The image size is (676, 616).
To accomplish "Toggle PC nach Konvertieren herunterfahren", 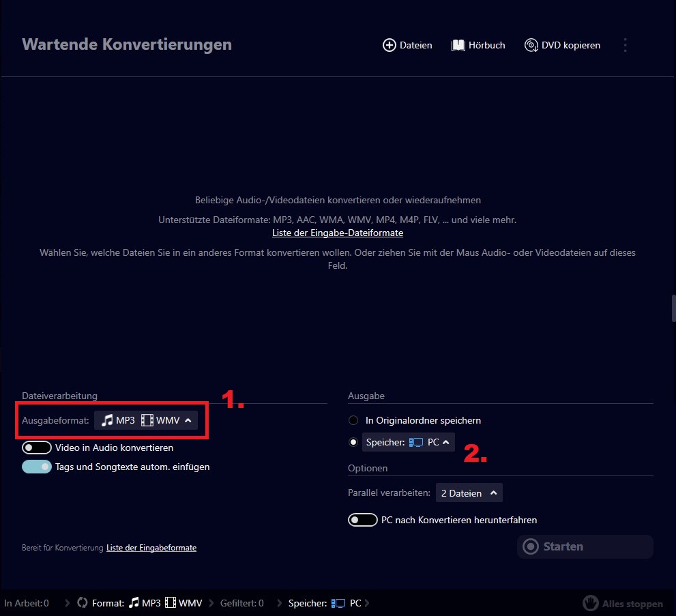I will point(363,520).
